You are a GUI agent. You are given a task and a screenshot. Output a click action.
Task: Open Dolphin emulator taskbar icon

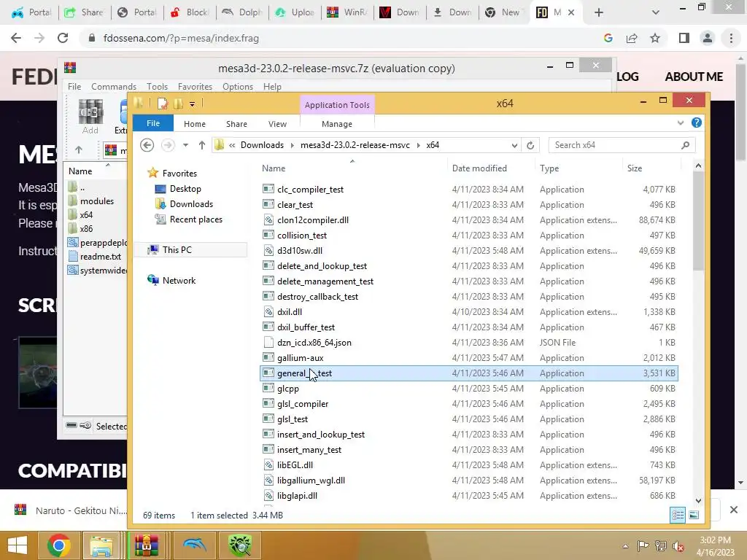(194, 545)
